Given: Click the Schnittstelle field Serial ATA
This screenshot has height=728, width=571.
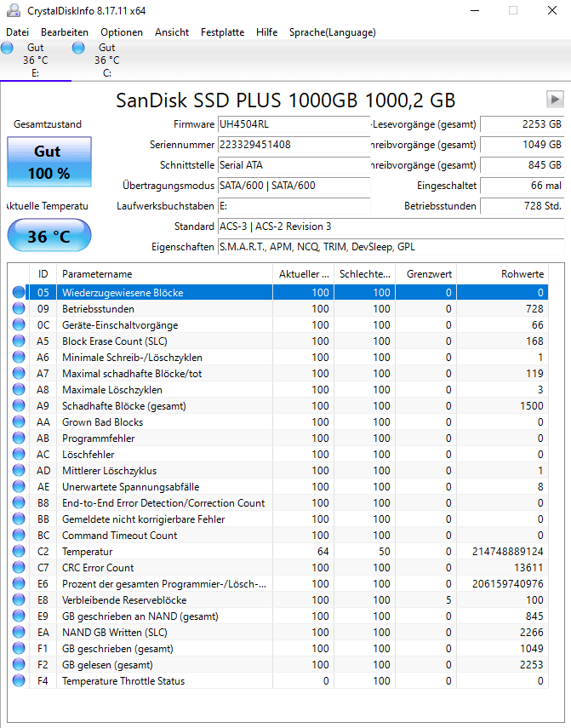Looking at the screenshot, I should [294, 165].
